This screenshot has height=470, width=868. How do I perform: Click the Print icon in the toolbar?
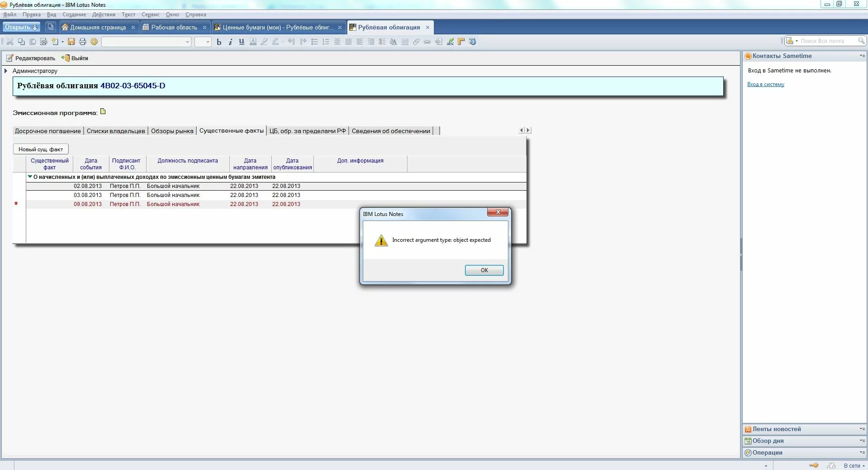(82, 42)
